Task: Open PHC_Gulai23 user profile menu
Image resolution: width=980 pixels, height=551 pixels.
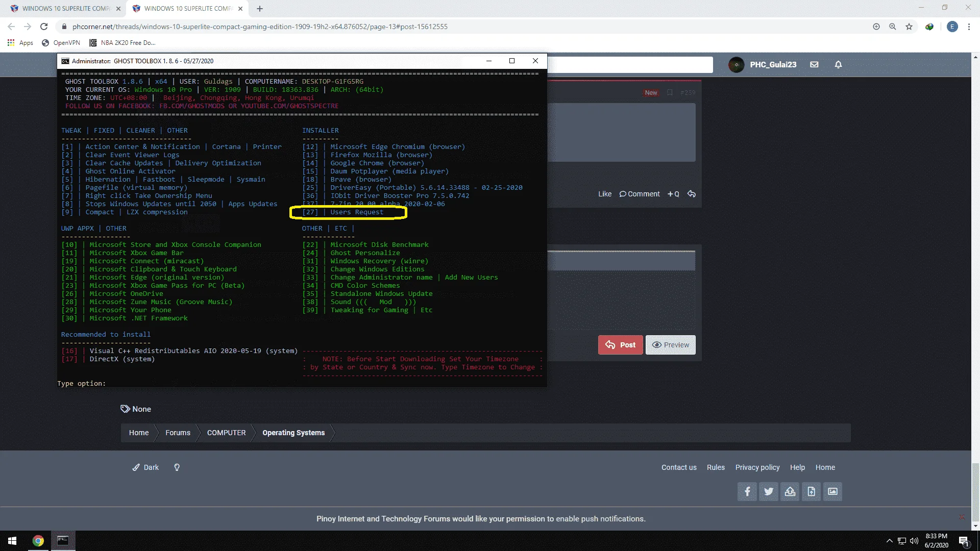Action: (763, 65)
